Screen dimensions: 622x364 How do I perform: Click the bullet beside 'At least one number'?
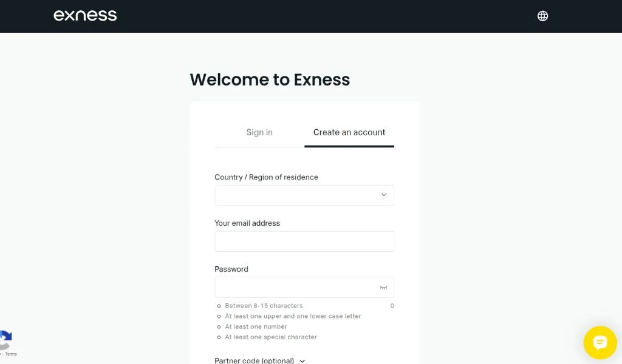coord(219,326)
